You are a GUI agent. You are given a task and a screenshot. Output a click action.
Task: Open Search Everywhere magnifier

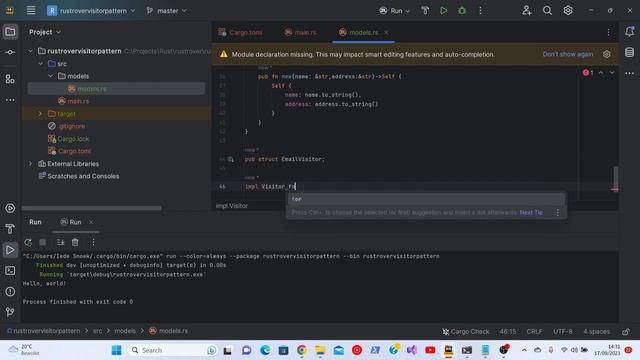(x=547, y=11)
